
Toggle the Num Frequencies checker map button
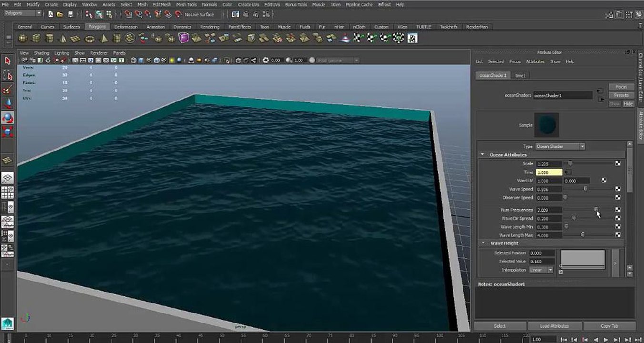[x=618, y=210]
